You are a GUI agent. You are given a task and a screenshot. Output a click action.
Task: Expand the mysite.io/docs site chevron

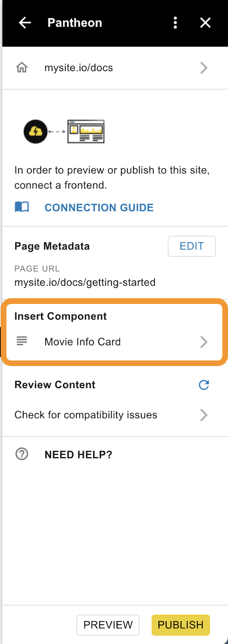click(204, 68)
